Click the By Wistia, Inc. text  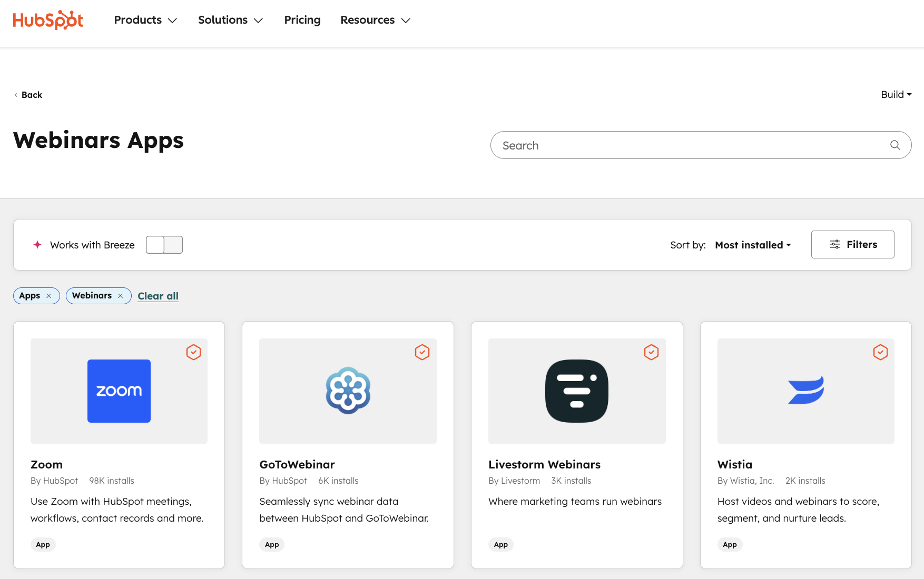pos(746,481)
